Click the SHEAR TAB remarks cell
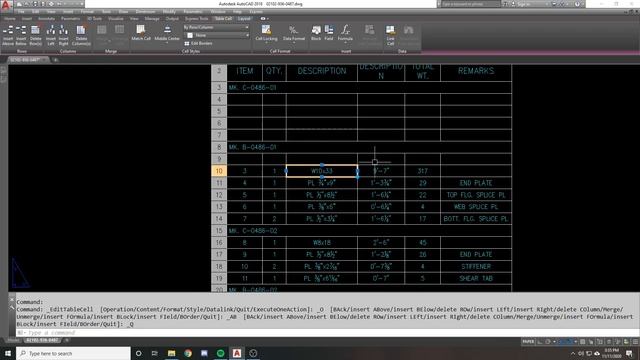 tap(476, 278)
